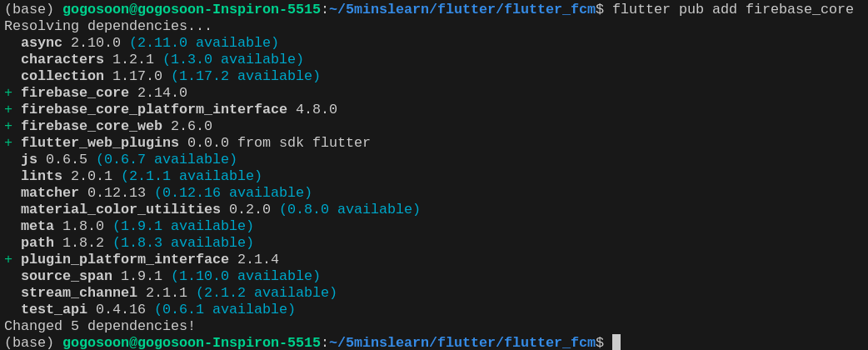Click the '(1.9.1 available)' note for meta
868x350 pixels.
point(183,226)
